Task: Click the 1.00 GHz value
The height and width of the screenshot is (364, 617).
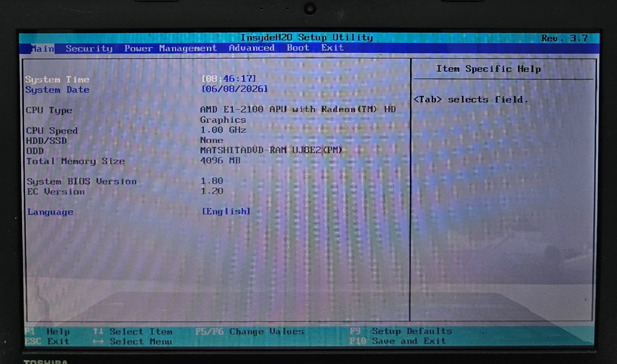Action: click(223, 130)
